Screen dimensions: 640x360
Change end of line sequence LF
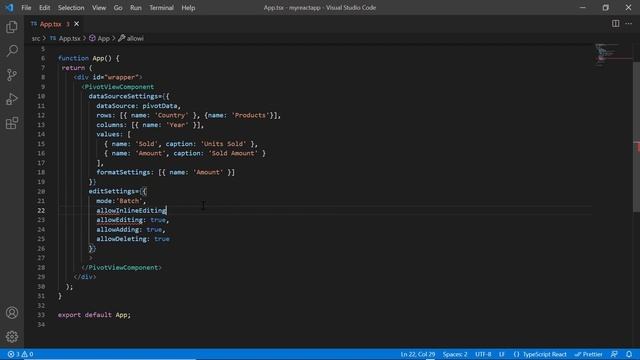[502, 354]
